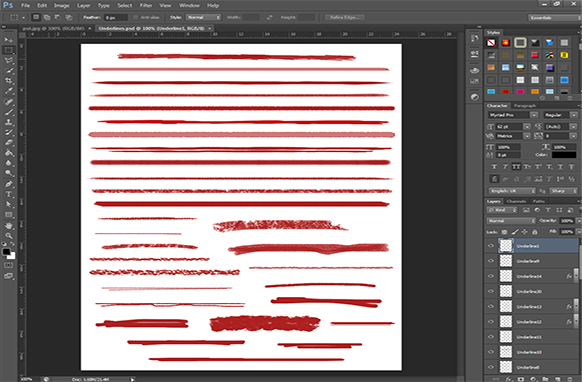Hide the Underline30 layer
This screenshot has height=382, width=582.
[x=491, y=291]
